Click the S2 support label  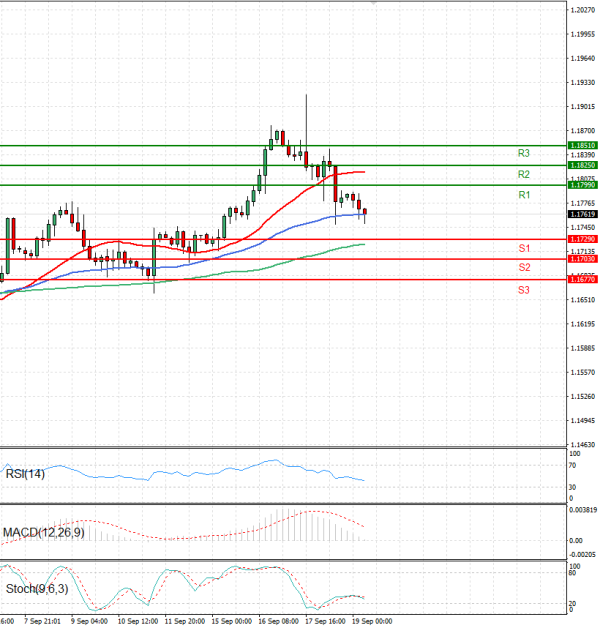[524, 267]
